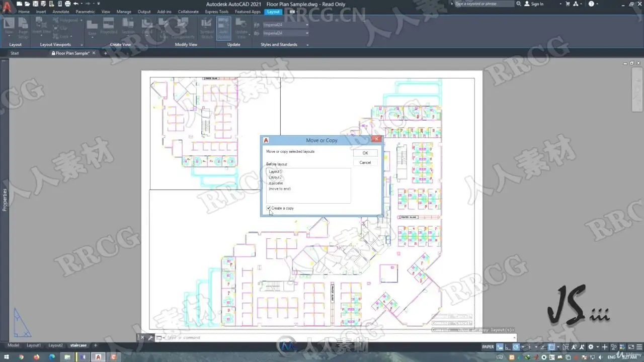The width and height of the screenshot is (644, 362).
Task: Click the clean screen icon in status bar
Action: [x=631, y=347]
